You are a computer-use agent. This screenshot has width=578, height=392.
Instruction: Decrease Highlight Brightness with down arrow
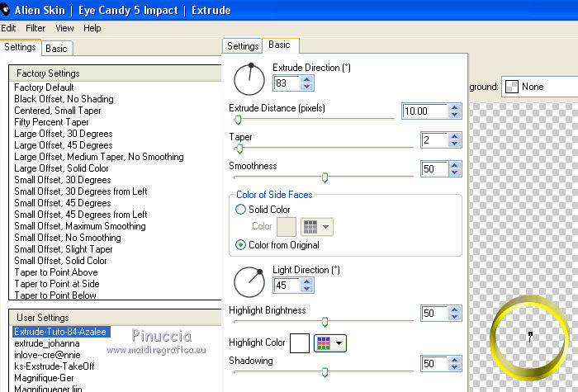[x=454, y=317]
